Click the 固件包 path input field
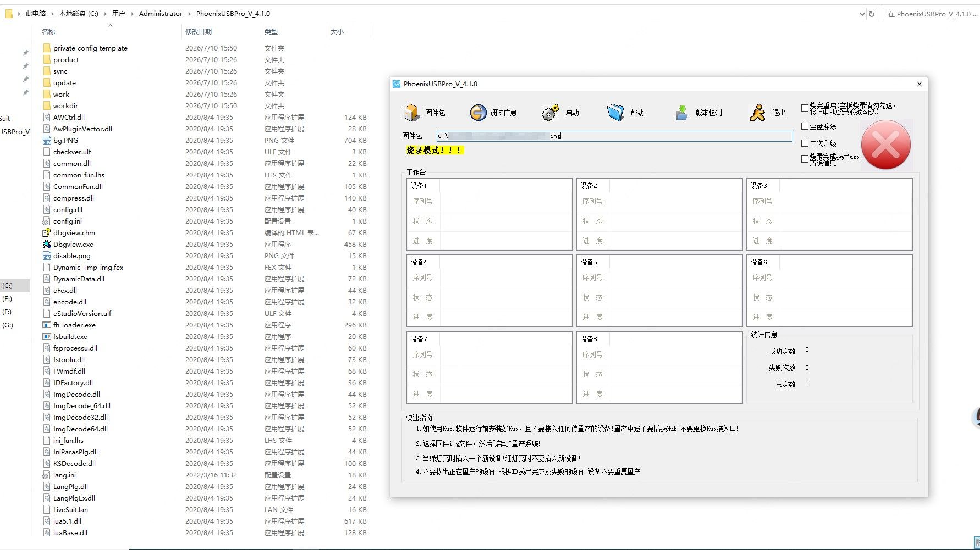The width and height of the screenshot is (980, 550). [614, 136]
